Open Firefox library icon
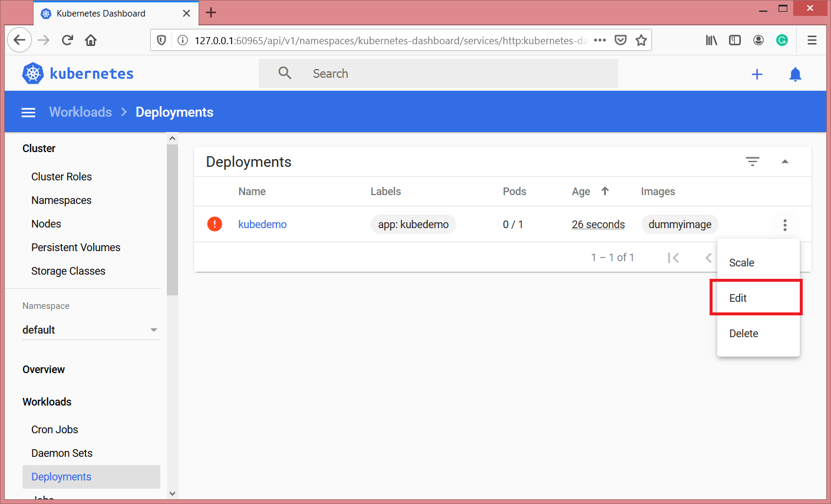Viewport: 831px width, 504px height. pos(711,40)
